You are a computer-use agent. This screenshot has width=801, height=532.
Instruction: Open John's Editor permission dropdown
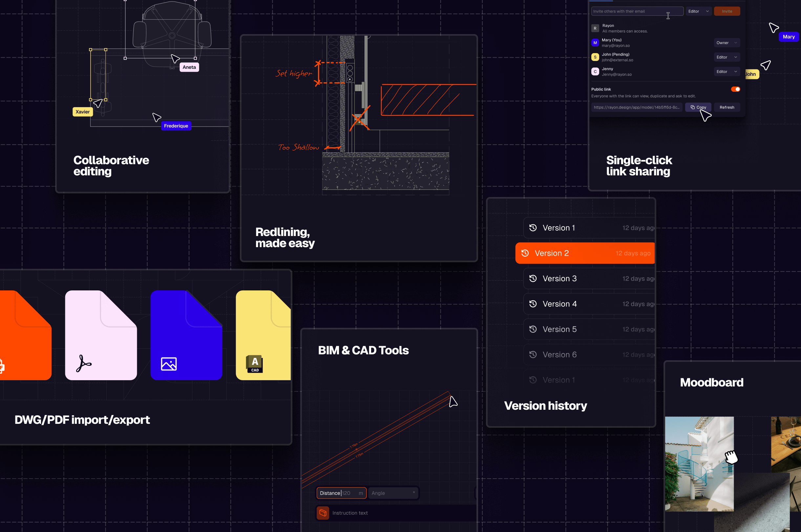tap(726, 57)
